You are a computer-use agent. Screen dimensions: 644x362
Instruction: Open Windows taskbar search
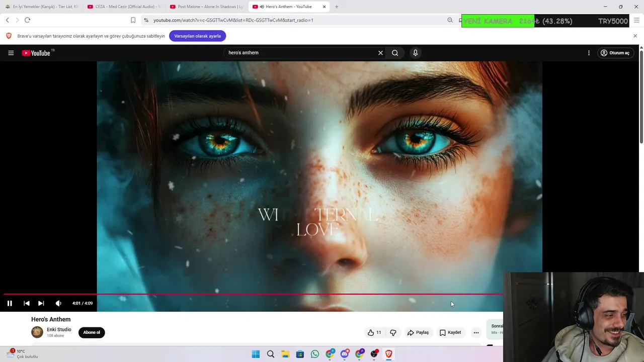(271, 354)
